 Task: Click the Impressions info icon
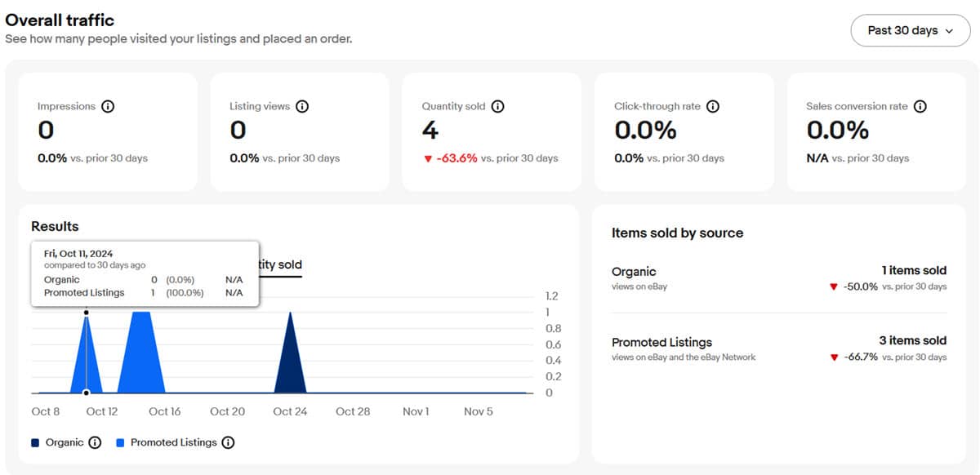(x=108, y=106)
